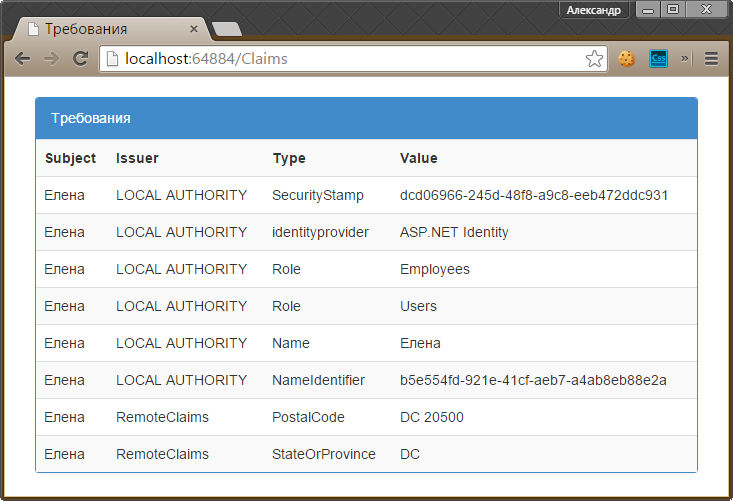Click RemoteClaims issuer in the StateOrProvince row
This screenshot has height=501, width=733.
pos(162,454)
